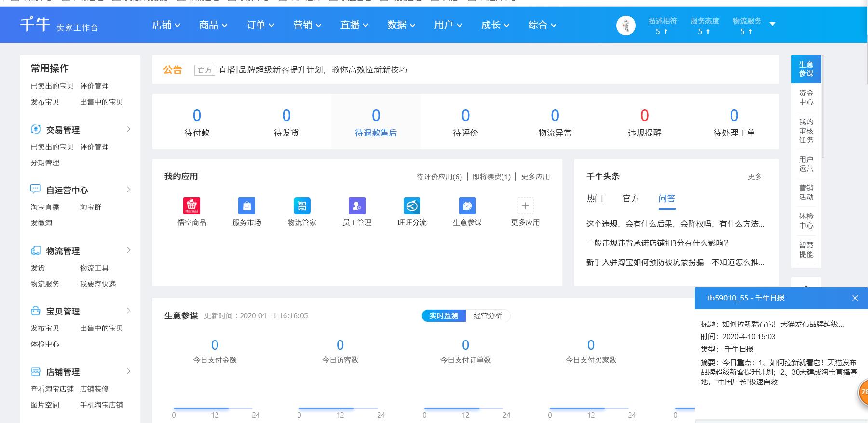Open 用户运营 in right sidebar
Screen dimensions: 868x423
tap(806, 164)
